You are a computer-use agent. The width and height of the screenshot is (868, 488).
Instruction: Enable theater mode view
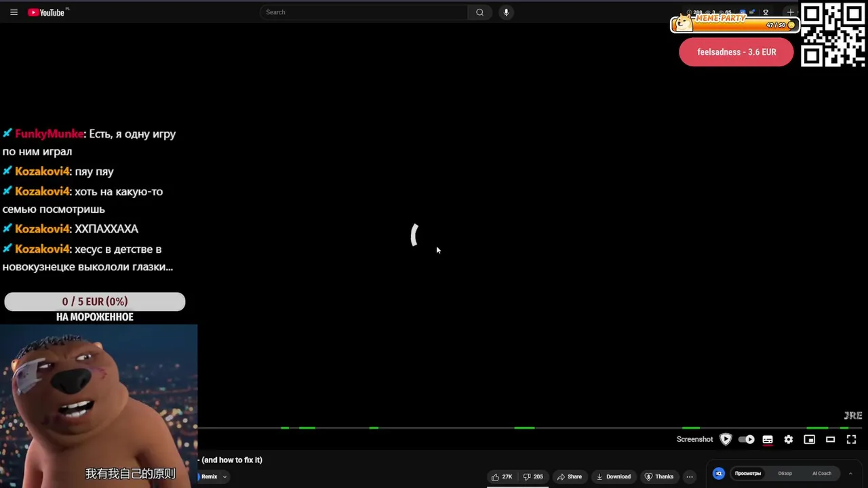tap(830, 439)
